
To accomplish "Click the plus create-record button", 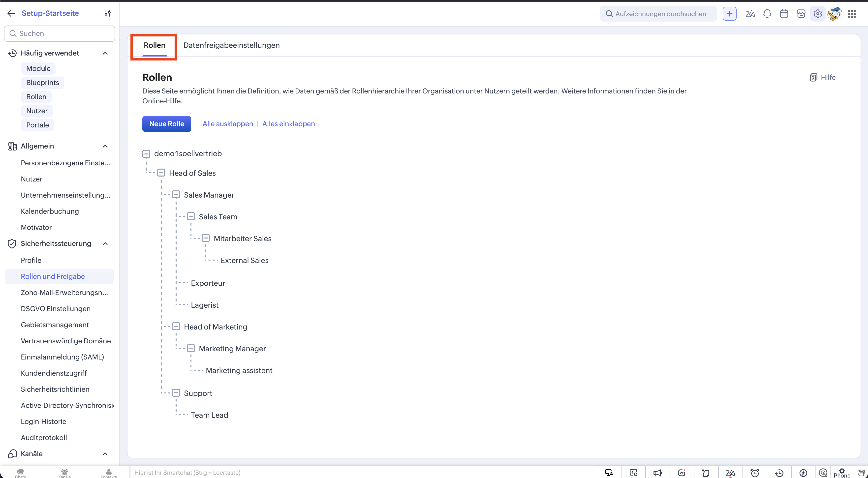I will [x=729, y=13].
